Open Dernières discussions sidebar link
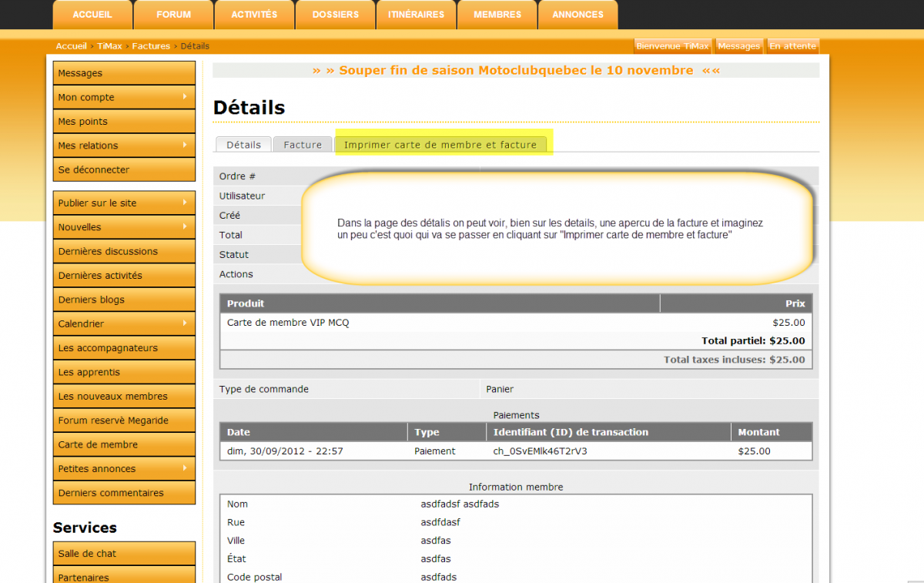 tap(124, 251)
